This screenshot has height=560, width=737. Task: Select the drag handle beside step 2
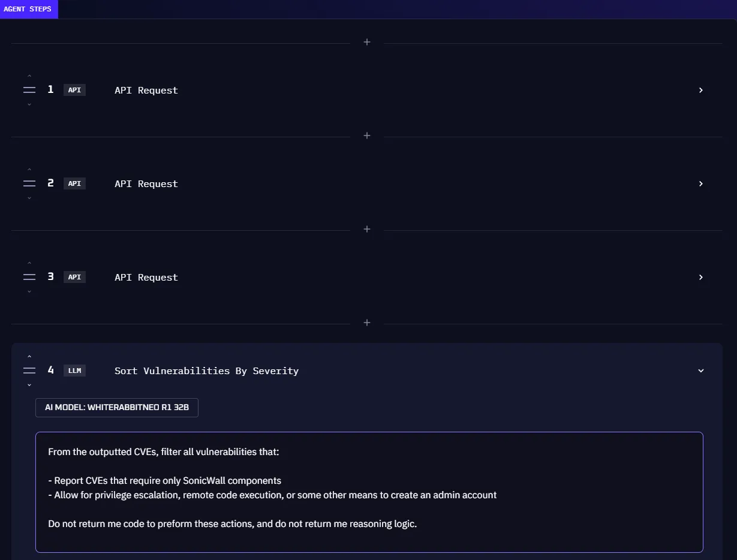click(x=29, y=183)
